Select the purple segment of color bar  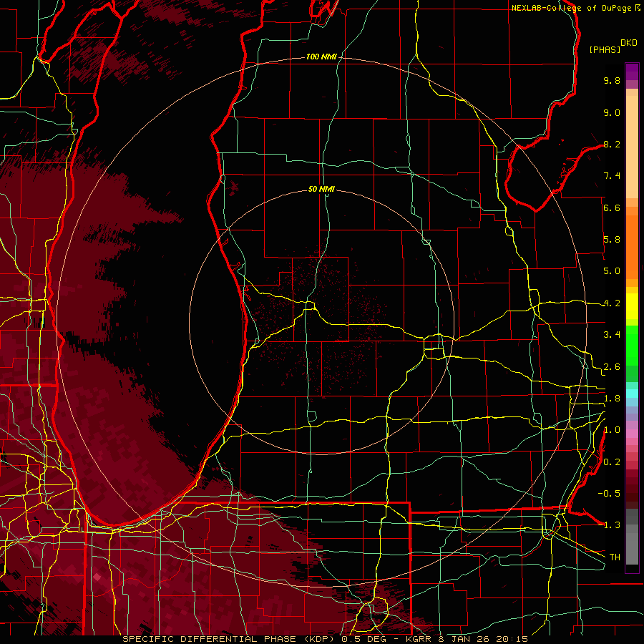[x=632, y=72]
